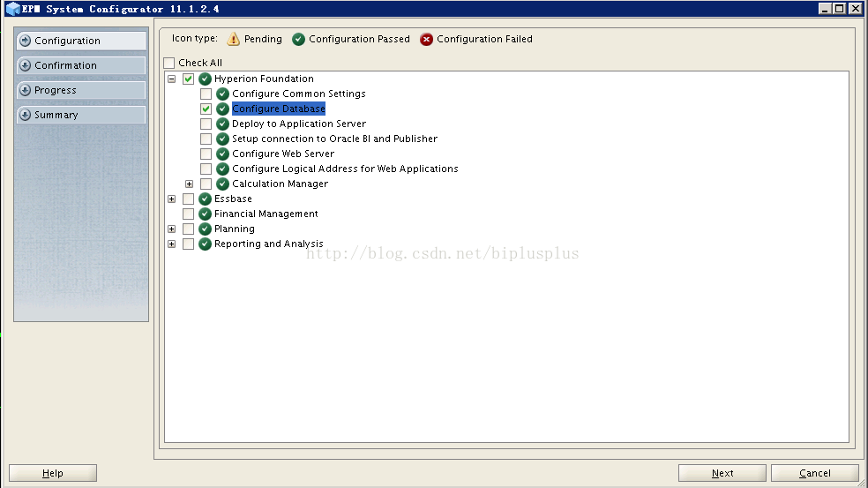Expand the Planning tree node

tap(172, 229)
